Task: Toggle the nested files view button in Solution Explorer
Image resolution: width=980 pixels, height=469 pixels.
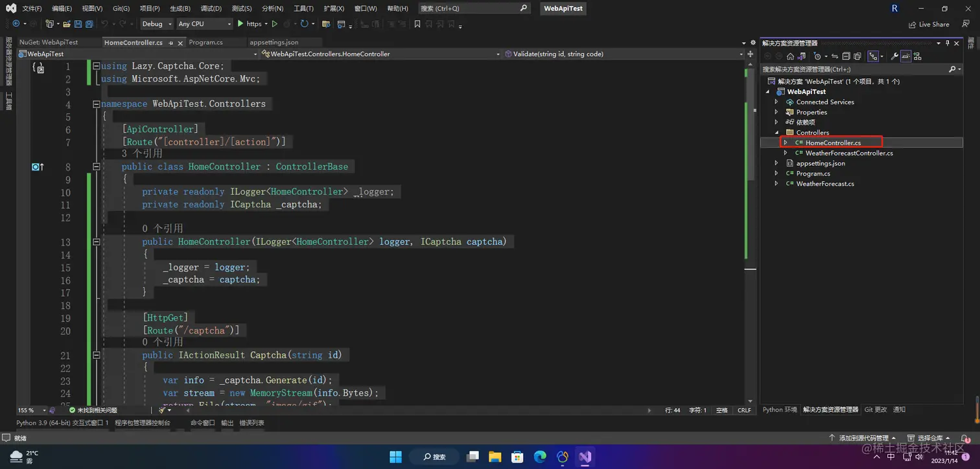Action: pos(873,56)
